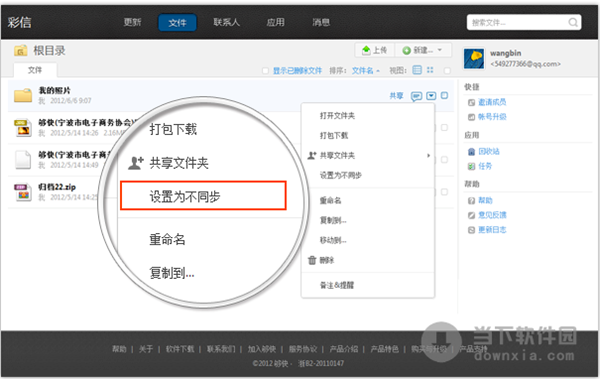This screenshot has height=379, width=600.
Task: Switch to grid thumbnail view icon
Action: tap(430, 70)
